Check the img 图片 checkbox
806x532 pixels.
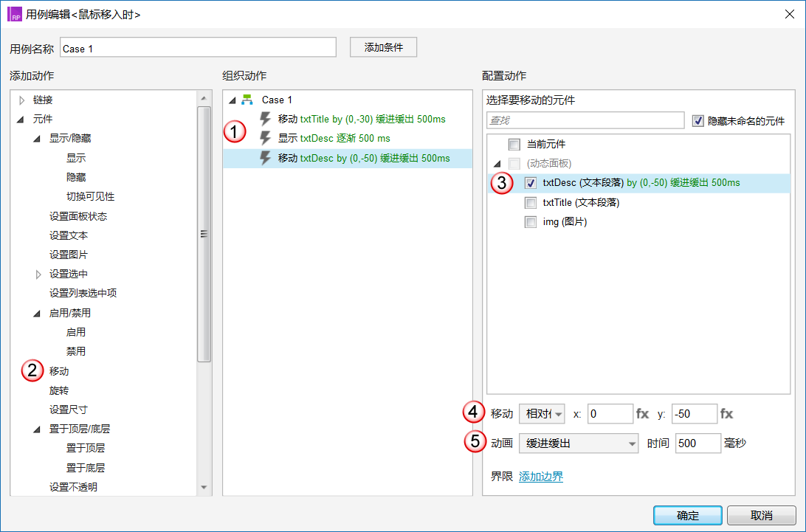531,222
